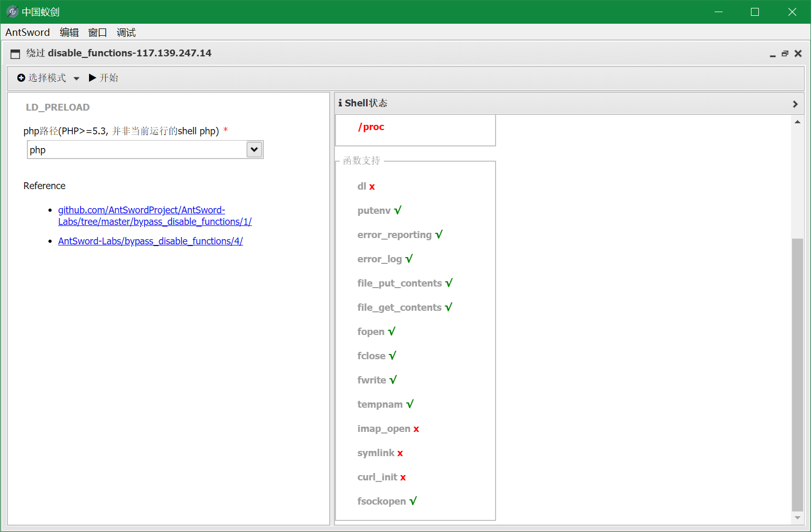Open the 调试 menu
The height and width of the screenshot is (532, 811).
tap(126, 32)
